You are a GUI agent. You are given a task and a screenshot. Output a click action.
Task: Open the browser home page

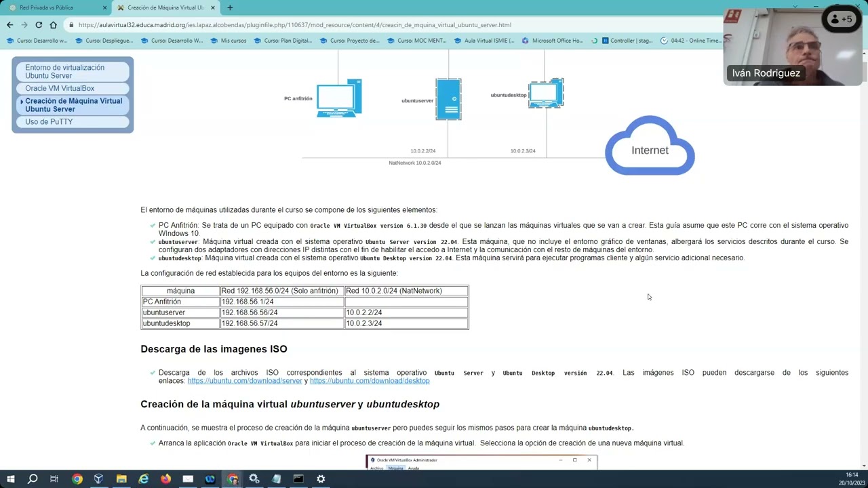pos(53,24)
